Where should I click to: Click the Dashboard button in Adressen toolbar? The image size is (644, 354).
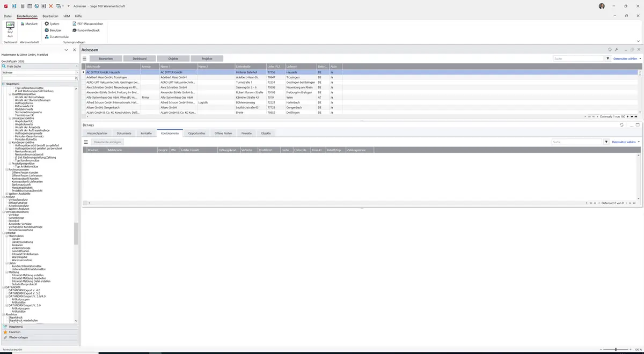click(140, 58)
